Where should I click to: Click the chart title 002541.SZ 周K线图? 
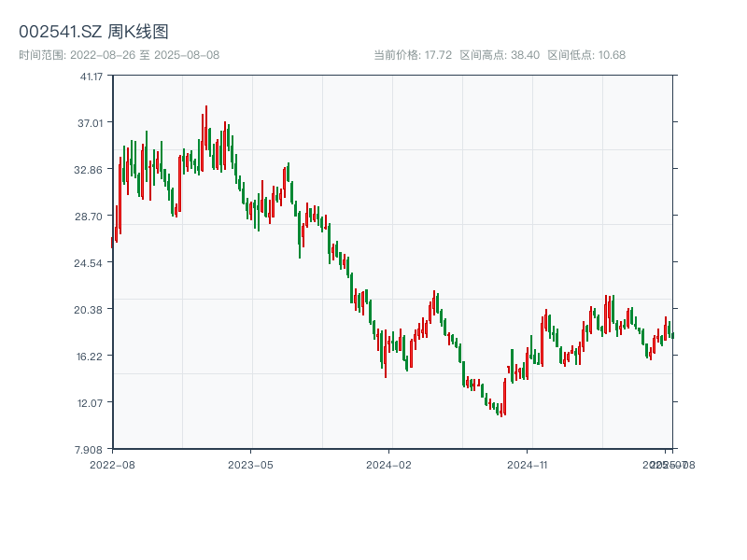click(x=93, y=33)
